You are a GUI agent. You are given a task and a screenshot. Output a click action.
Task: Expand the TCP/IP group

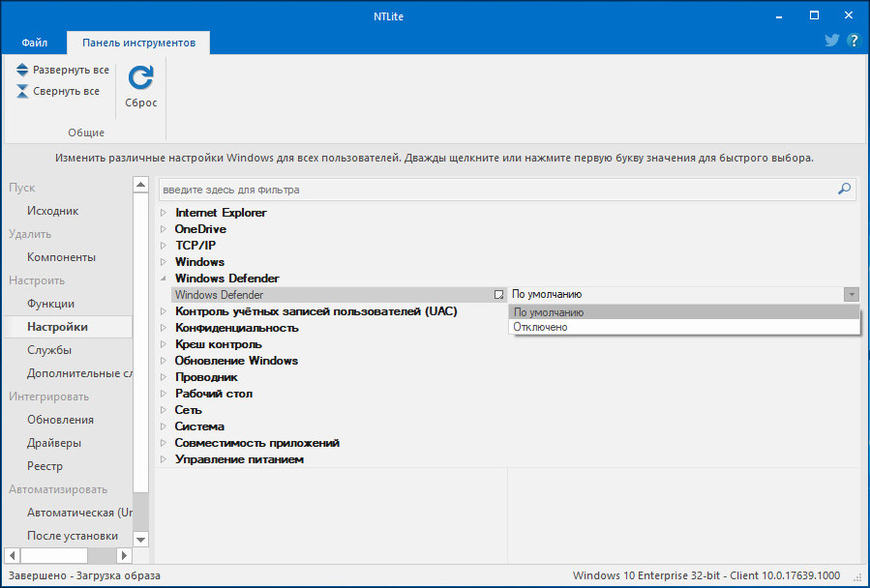[x=164, y=246]
